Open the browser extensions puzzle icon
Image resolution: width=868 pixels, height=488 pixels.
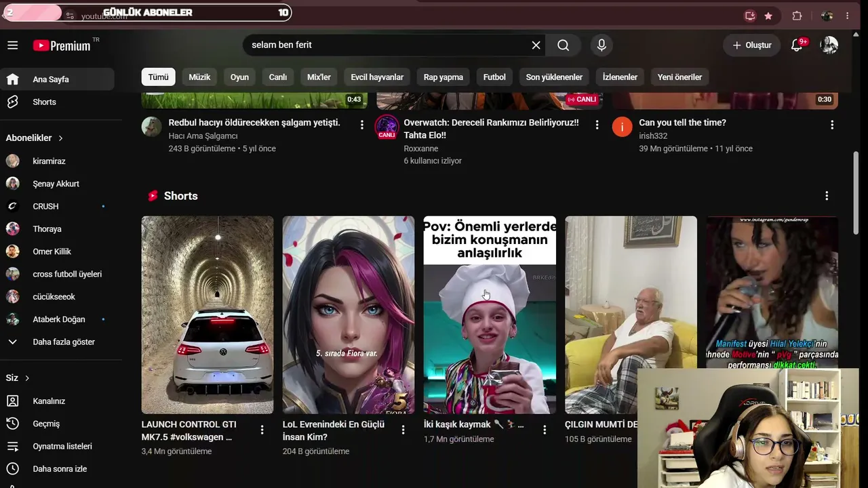(x=797, y=16)
